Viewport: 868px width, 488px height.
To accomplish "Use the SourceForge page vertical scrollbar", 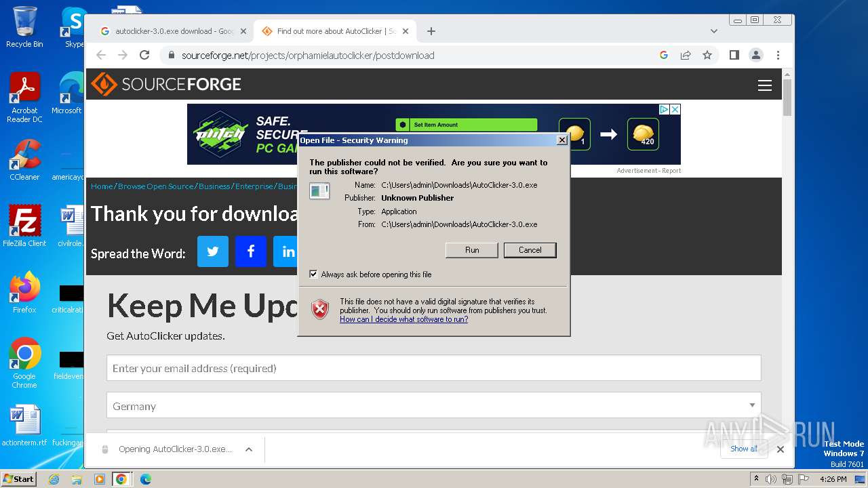I will [x=787, y=98].
